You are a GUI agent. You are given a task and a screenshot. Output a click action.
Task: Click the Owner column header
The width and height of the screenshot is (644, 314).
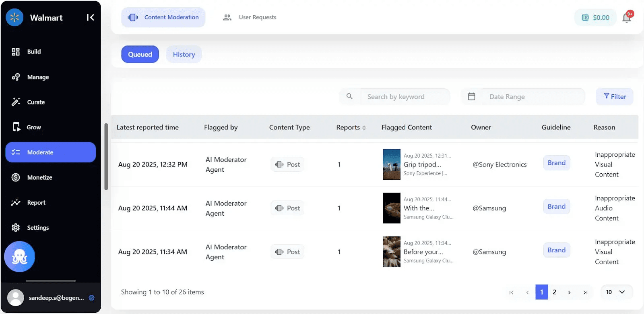coord(481,127)
